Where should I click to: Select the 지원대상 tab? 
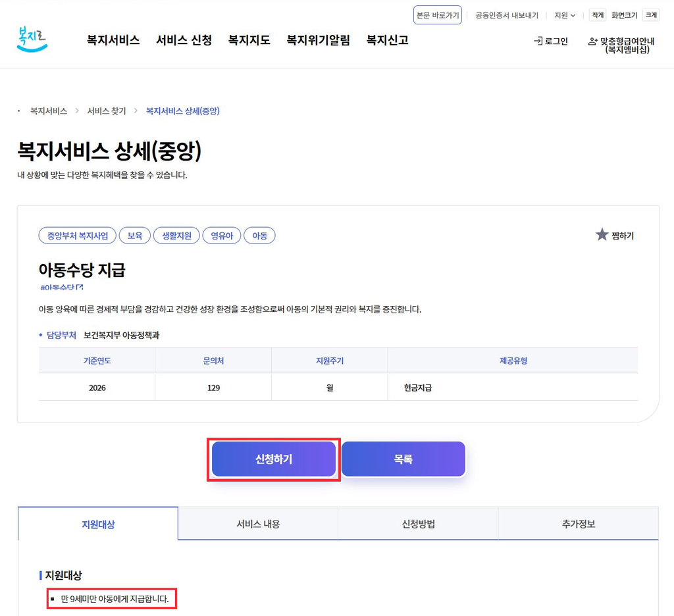98,524
